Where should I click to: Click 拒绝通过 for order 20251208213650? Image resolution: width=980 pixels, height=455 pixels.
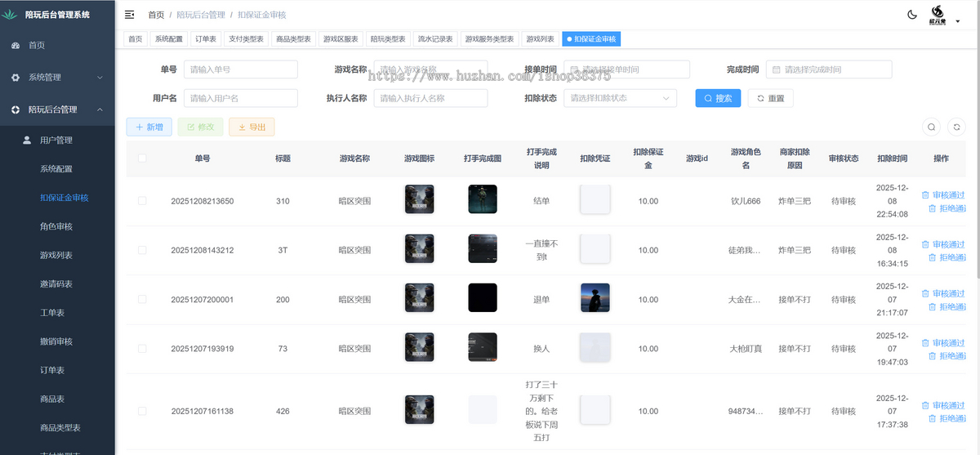[x=947, y=208]
